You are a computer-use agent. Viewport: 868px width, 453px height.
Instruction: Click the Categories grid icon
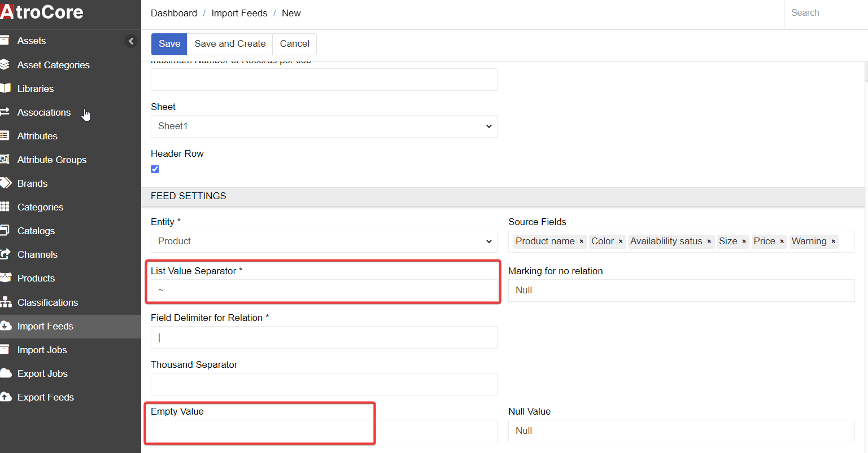pyautogui.click(x=5, y=207)
